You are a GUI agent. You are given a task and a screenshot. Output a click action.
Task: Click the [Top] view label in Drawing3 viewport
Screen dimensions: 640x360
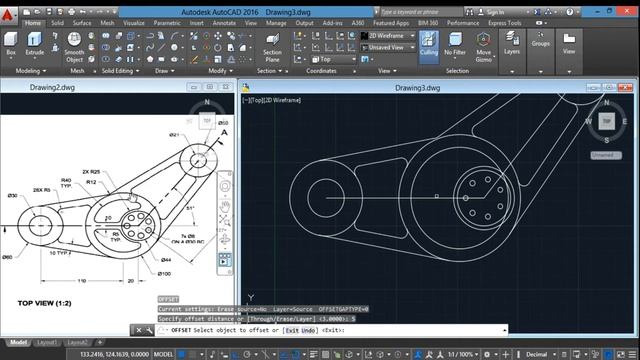pyautogui.click(x=257, y=100)
